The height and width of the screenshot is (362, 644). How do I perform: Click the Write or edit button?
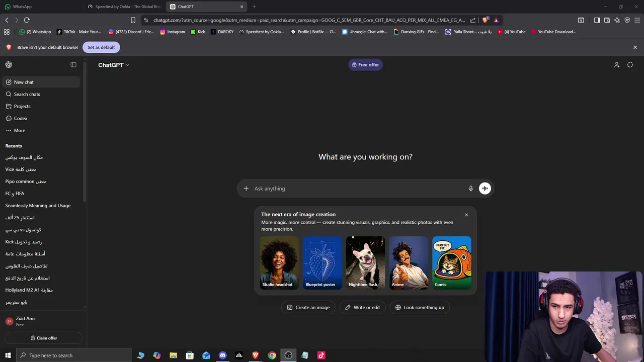pos(362,307)
